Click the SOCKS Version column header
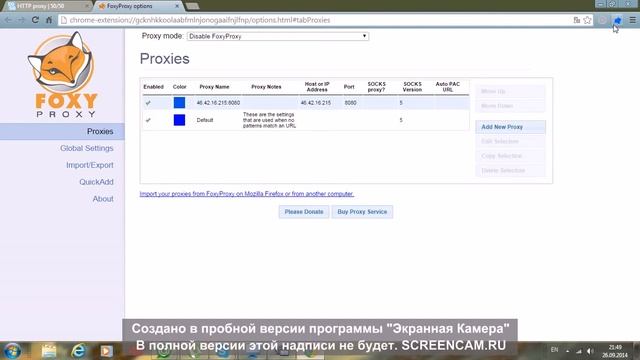The width and height of the screenshot is (640, 360). [x=412, y=87]
